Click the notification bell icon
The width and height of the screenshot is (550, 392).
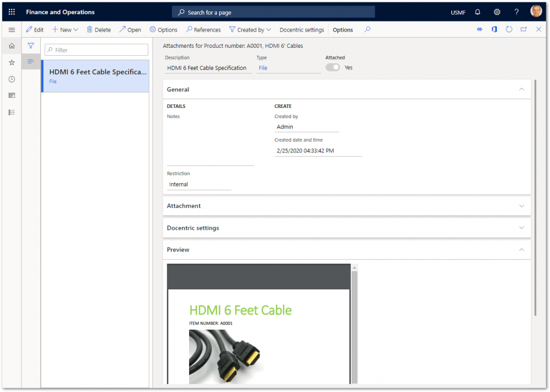477,11
